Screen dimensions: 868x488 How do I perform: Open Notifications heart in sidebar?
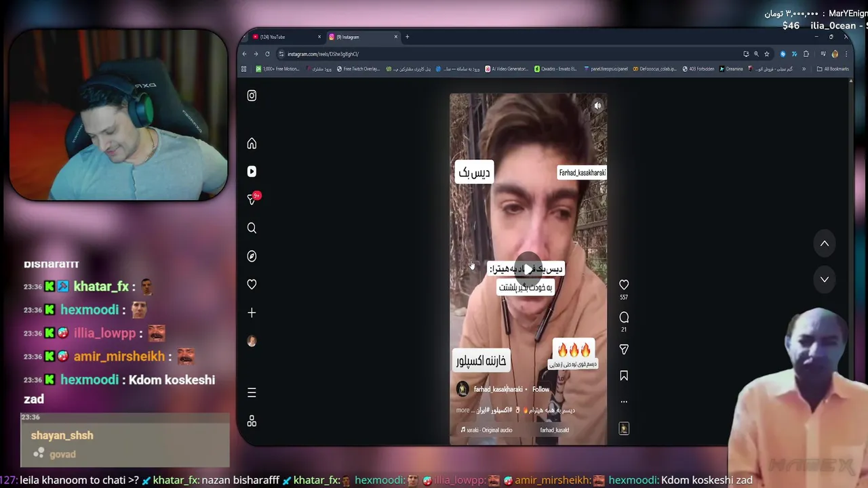point(252,285)
